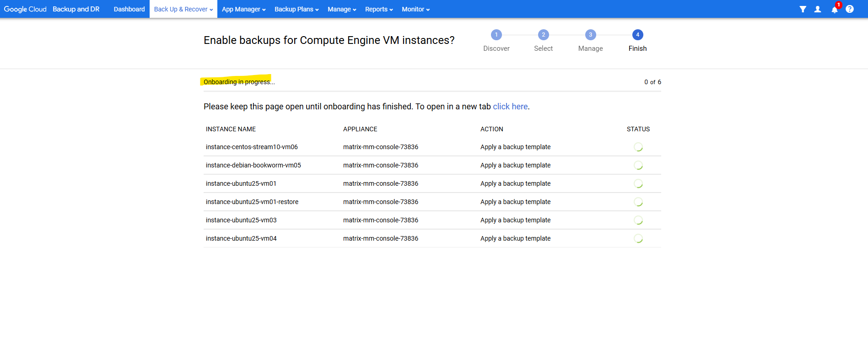Click the help question mark icon

tap(850, 9)
